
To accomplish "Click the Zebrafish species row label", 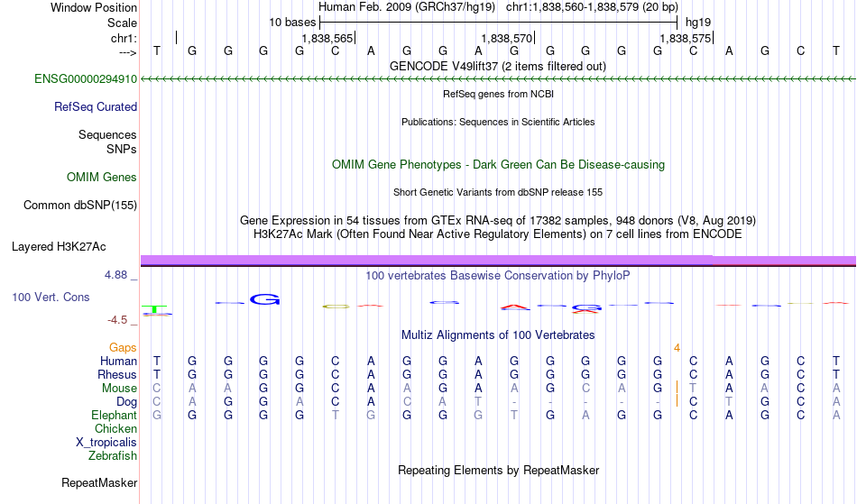I will [113, 456].
